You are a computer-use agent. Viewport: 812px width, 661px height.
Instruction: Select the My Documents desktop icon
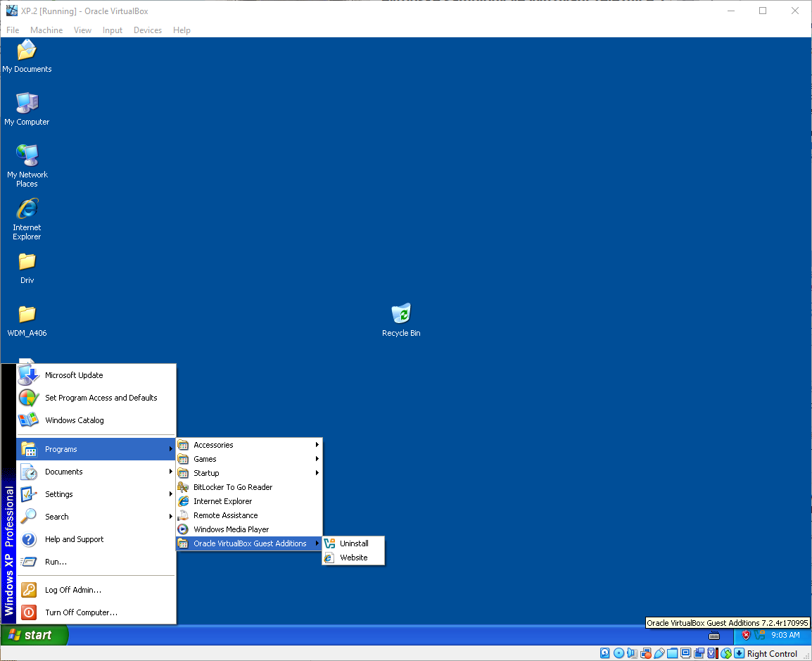tap(27, 56)
